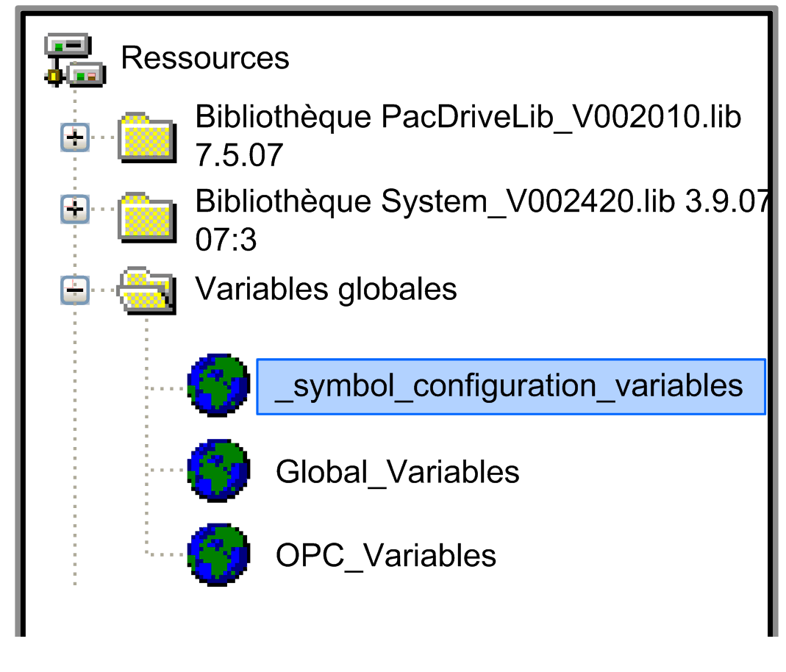
Task: Select the Ressources root label
Action: (205, 58)
